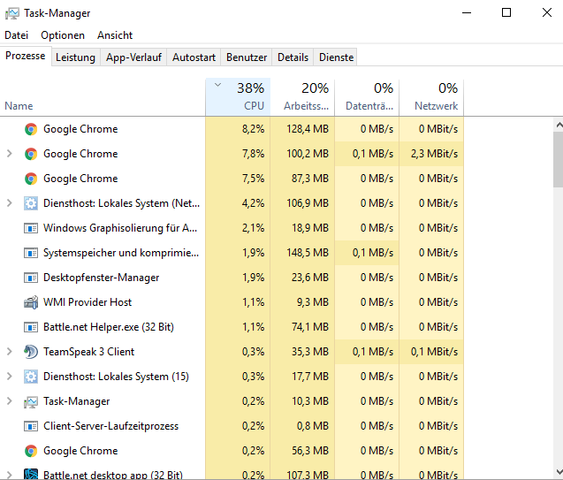
Task: Click the Desktopfenster-Manager process icon
Action: pyautogui.click(x=31, y=278)
